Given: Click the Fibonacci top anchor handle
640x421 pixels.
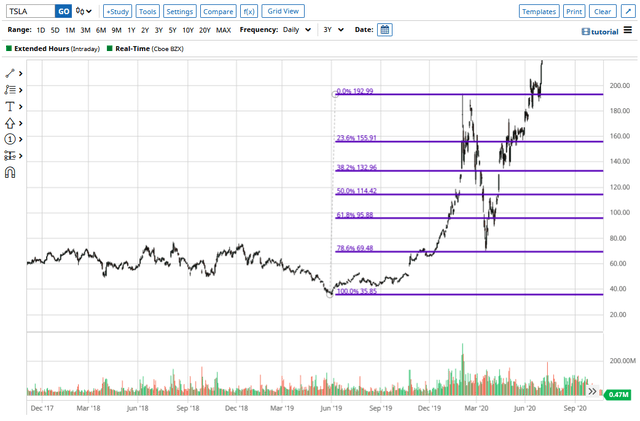Looking at the screenshot, I should 335,94.
